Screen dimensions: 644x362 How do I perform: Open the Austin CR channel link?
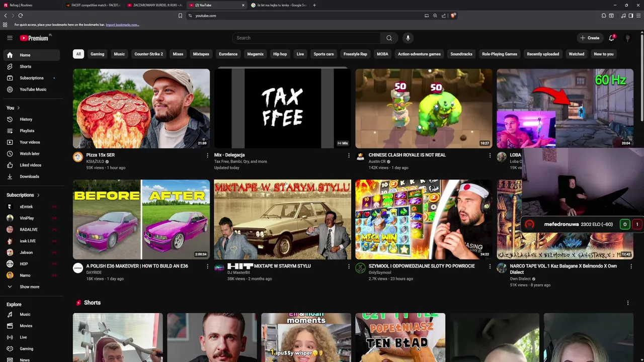tap(377, 161)
